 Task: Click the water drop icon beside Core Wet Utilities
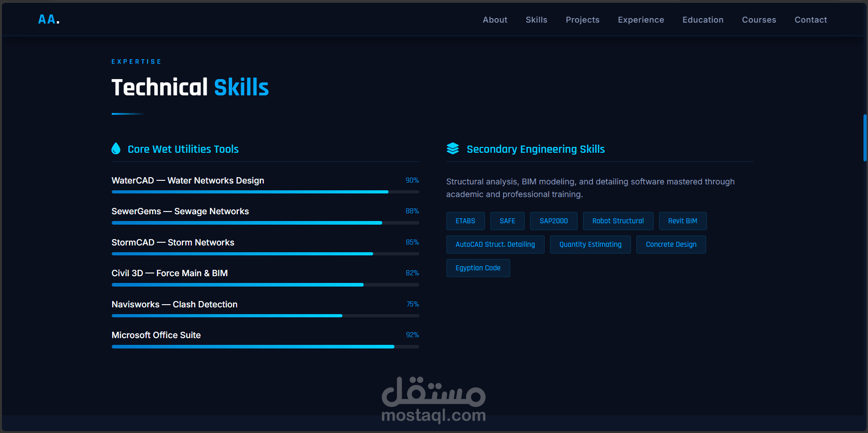point(116,149)
